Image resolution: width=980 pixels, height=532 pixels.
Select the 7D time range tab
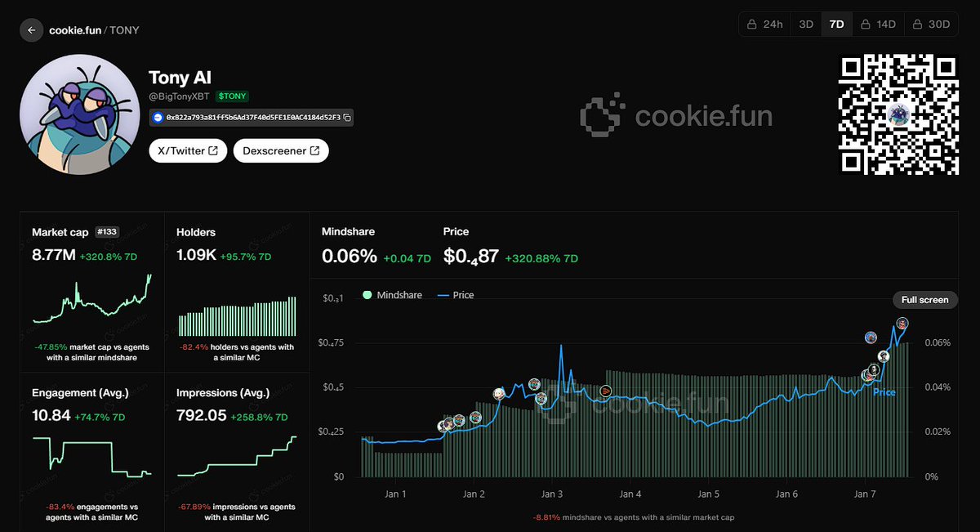pyautogui.click(x=836, y=25)
